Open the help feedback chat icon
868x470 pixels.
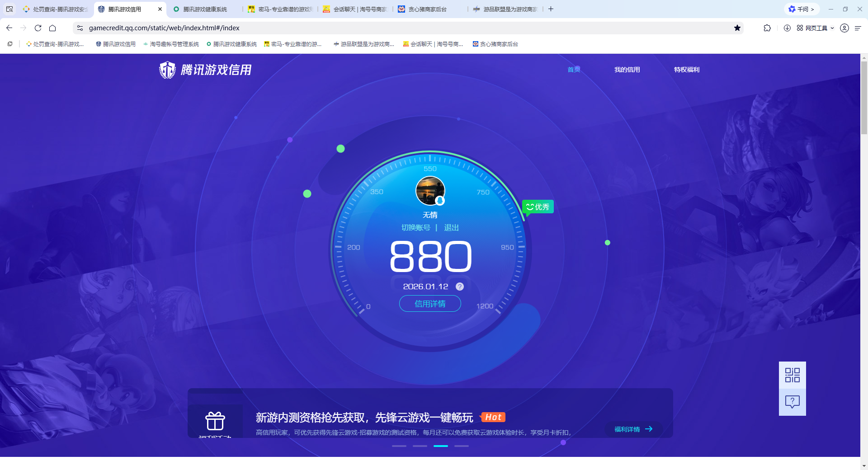(792, 402)
